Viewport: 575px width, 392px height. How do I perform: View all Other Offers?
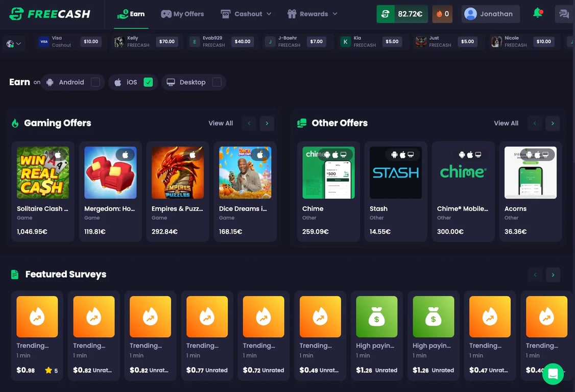(x=506, y=123)
